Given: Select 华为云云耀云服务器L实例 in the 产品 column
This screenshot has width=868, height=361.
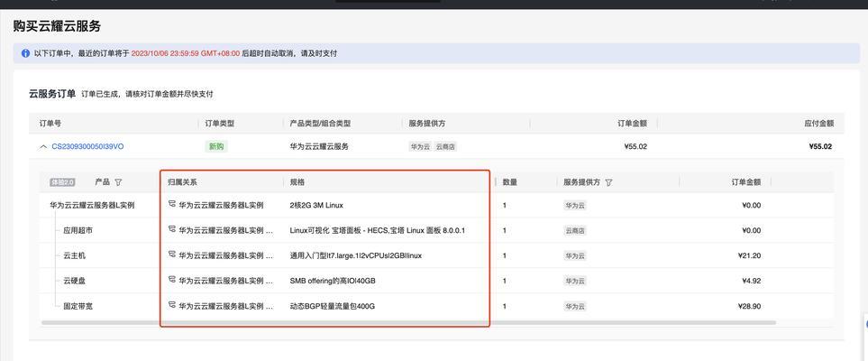Looking at the screenshot, I should 93,205.
